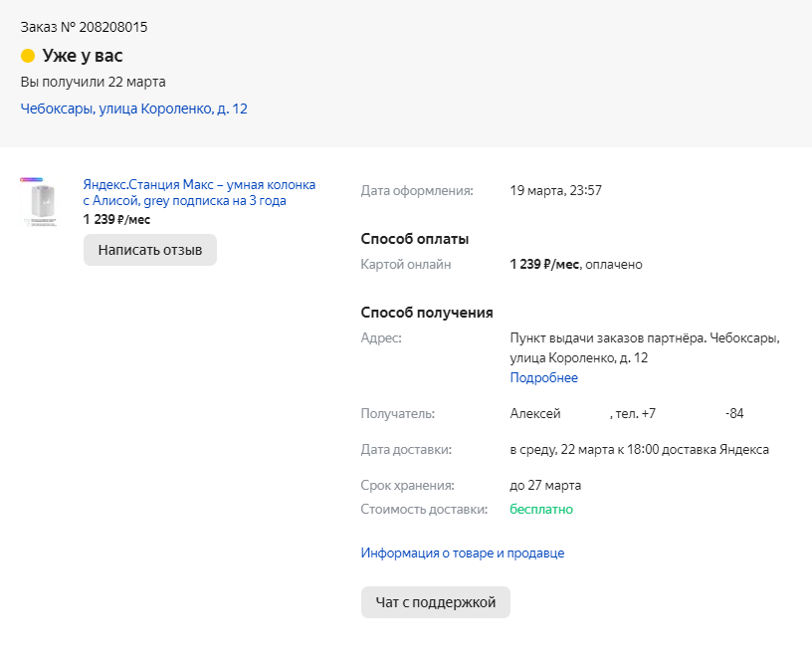Click the Дата доставки label
The image size is (812, 664).
coord(406,450)
